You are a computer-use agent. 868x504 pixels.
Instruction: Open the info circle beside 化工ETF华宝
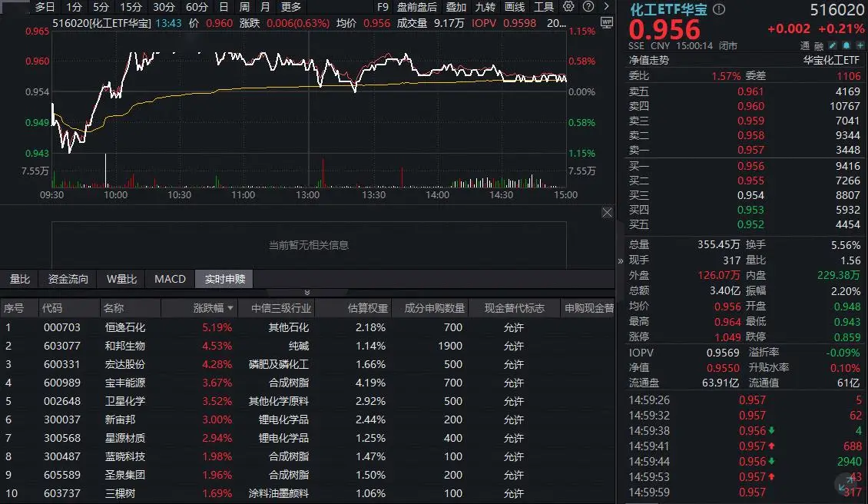(719, 10)
